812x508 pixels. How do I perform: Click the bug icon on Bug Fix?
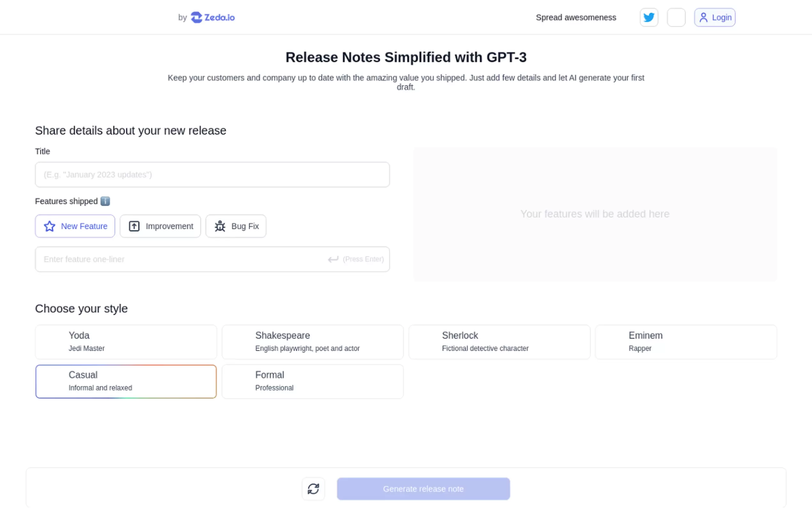click(220, 226)
